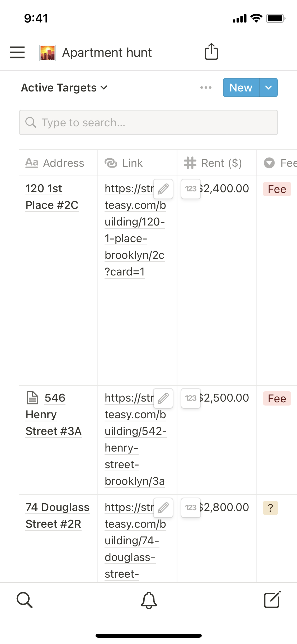Open the 74 Douglass Street #2R page
Screen dimensions: 297x644
[57, 516]
